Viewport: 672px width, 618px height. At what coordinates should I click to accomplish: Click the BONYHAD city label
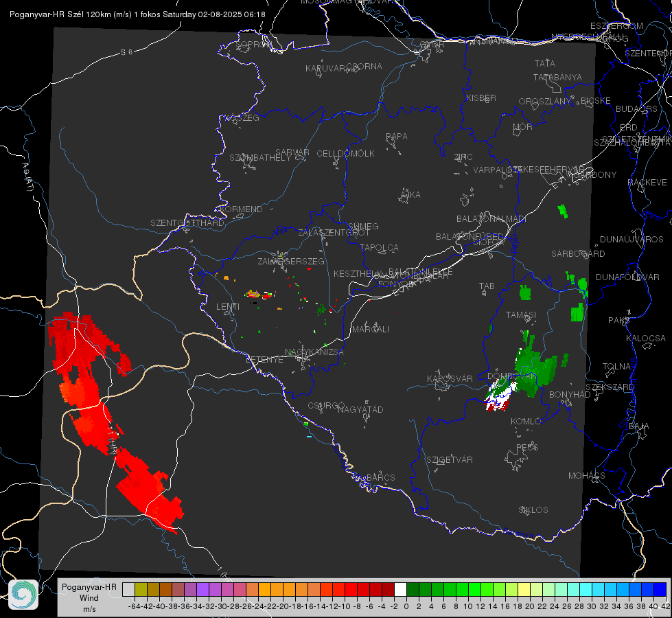point(570,394)
